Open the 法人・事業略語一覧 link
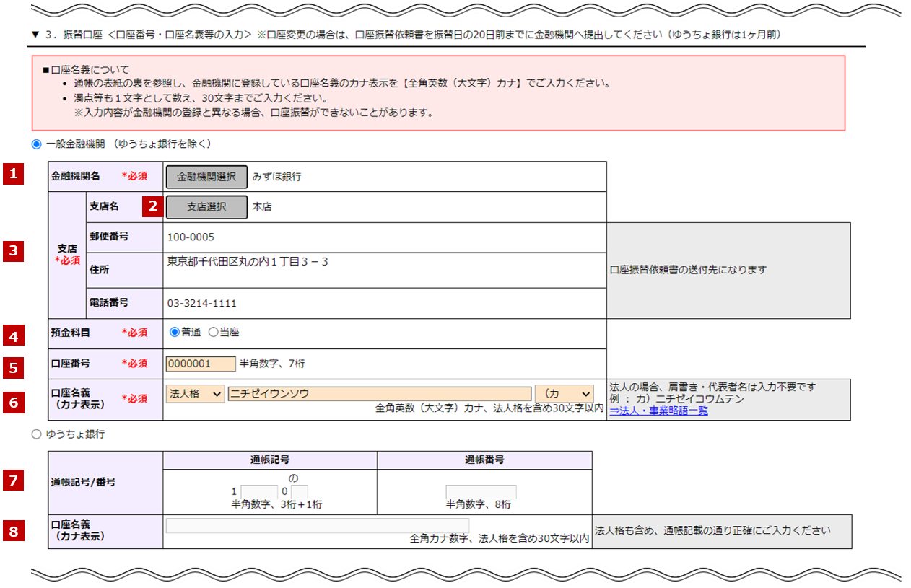The width and height of the screenshot is (911, 588). pyautogui.click(x=658, y=411)
